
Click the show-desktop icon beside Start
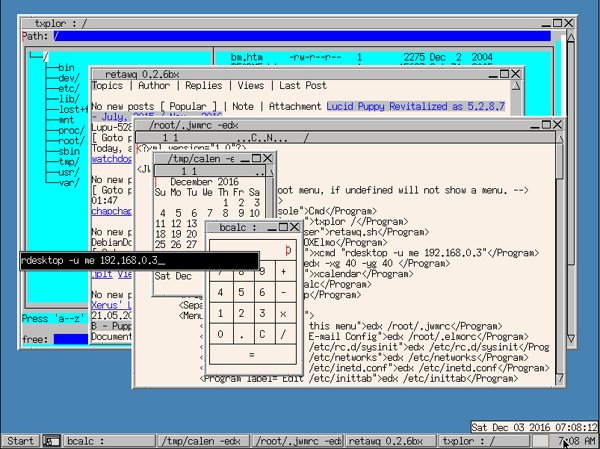click(51, 441)
